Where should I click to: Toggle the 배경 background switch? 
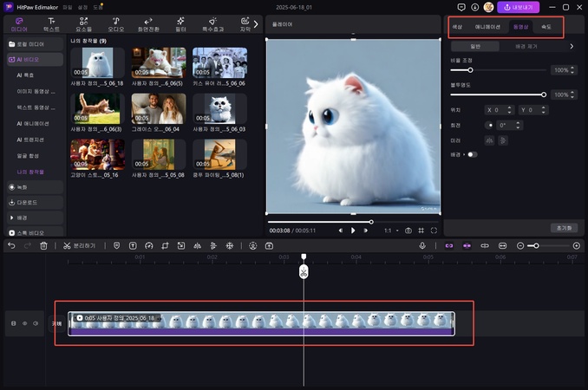[x=473, y=154]
